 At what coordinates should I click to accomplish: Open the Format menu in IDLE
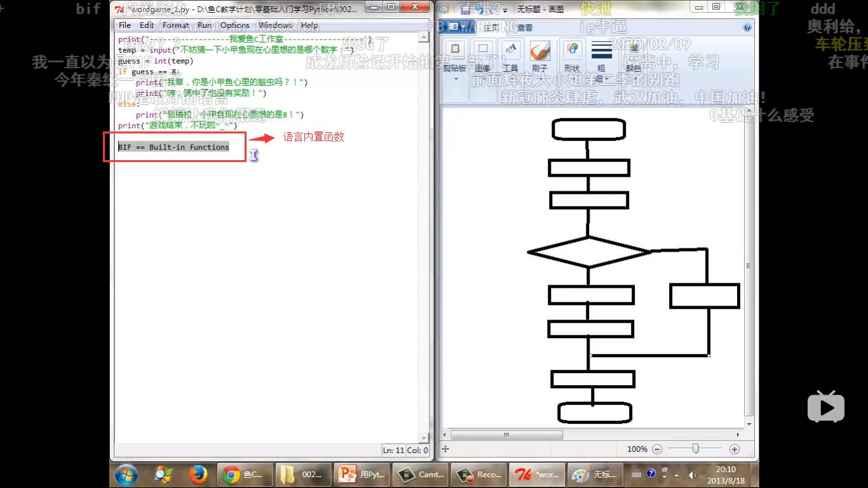175,25
